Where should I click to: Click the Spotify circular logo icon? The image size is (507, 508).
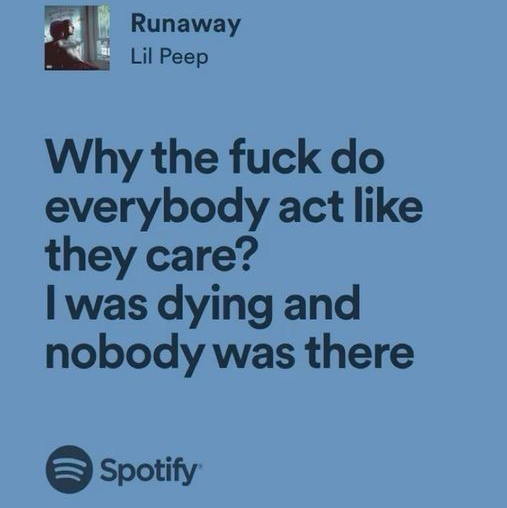click(x=69, y=469)
